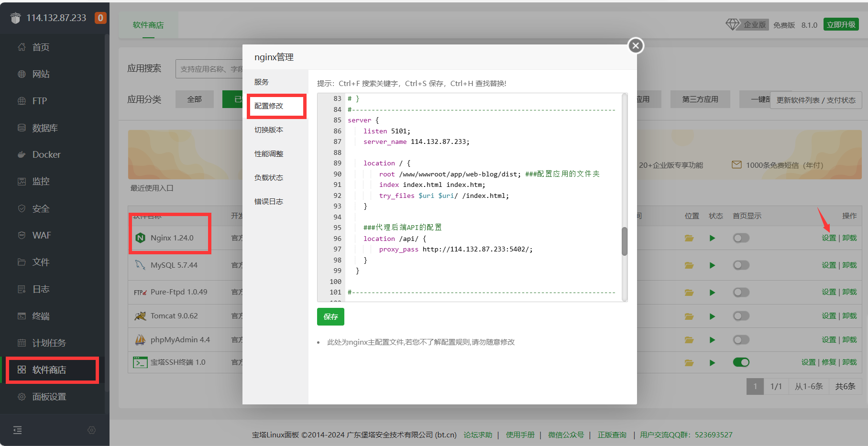Open 服务 tab in nginx管理

point(262,82)
